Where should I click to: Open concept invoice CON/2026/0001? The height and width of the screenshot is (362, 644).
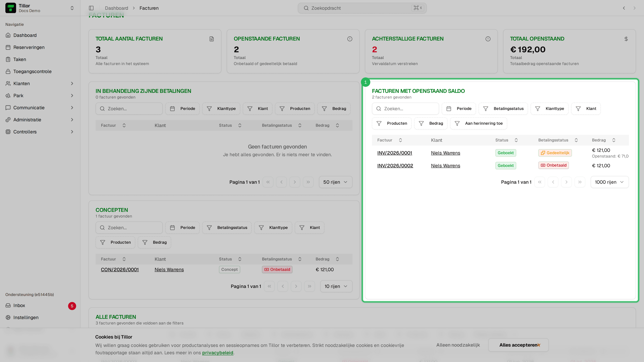pyautogui.click(x=120, y=269)
